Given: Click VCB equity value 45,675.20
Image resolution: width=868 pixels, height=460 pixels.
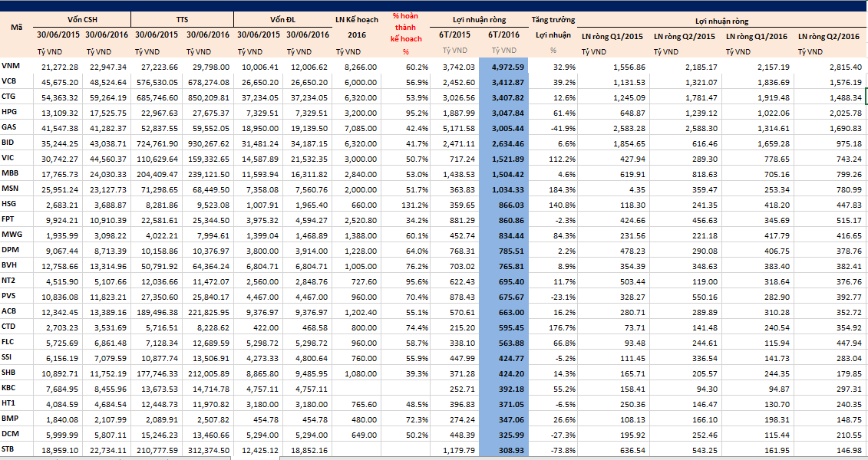Looking at the screenshot, I should tap(58, 82).
